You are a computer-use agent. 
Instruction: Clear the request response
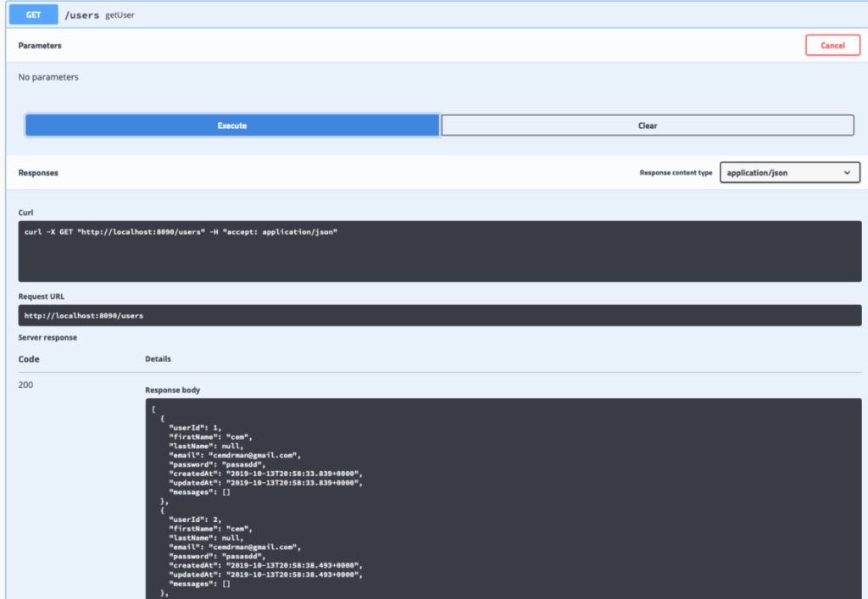pyautogui.click(x=647, y=125)
